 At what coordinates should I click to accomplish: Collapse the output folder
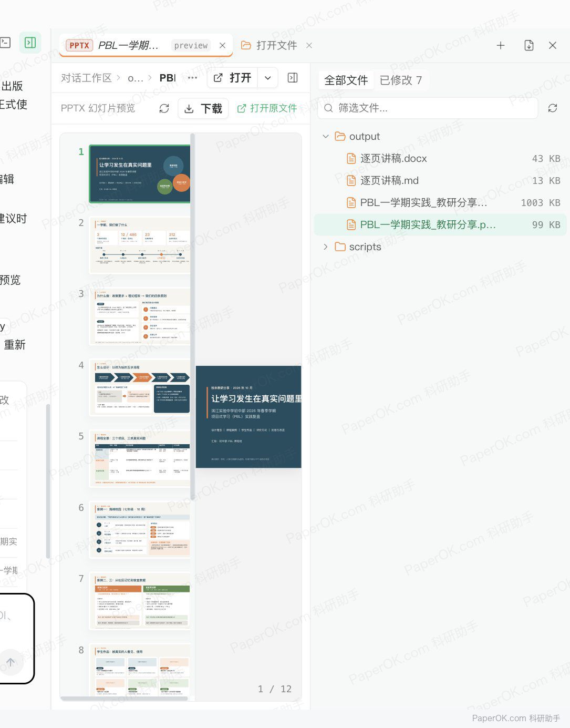[x=326, y=136]
